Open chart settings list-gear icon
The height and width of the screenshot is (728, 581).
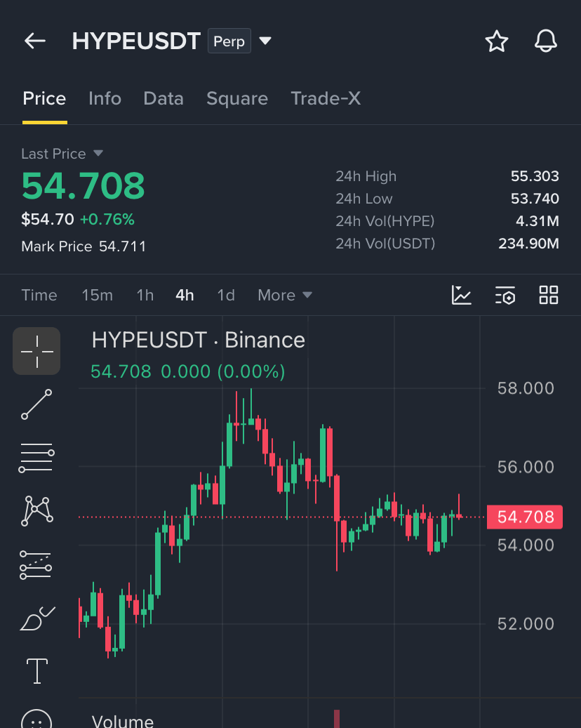(x=505, y=296)
